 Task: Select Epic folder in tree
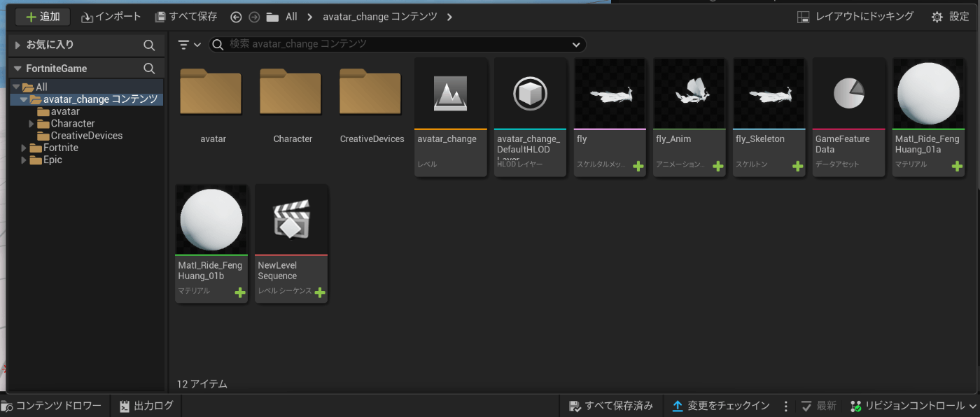[x=45, y=160]
